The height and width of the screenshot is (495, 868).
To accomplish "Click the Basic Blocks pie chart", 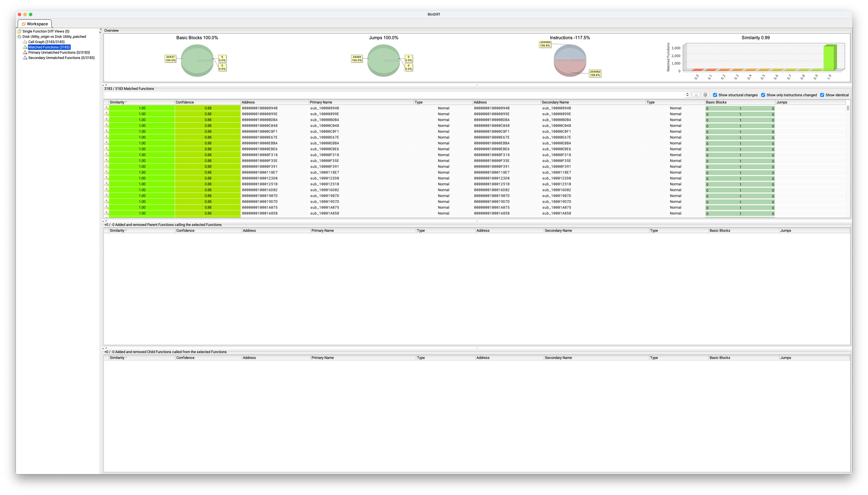I will coord(197,61).
